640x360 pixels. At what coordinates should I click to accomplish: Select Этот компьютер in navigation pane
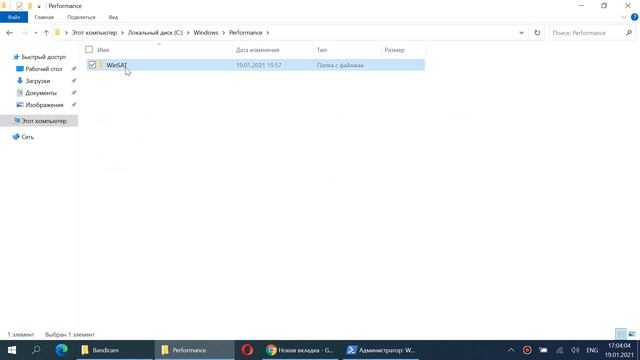tap(44, 121)
